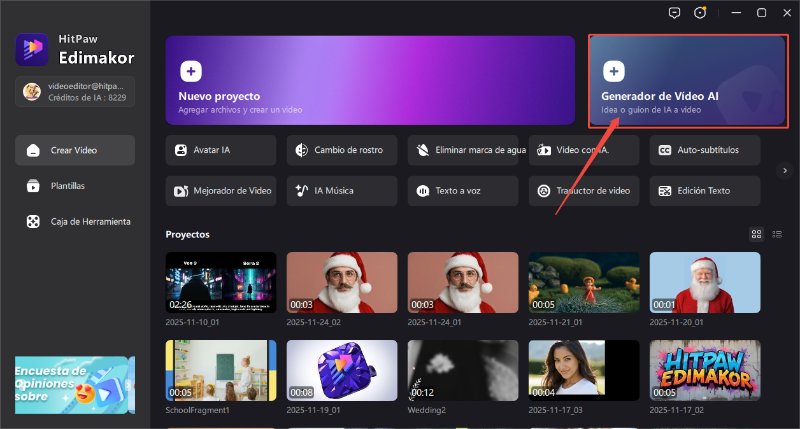Open the Encuesta de Opiniones banner
Viewport: 800px width, 429px height.
coord(75,385)
